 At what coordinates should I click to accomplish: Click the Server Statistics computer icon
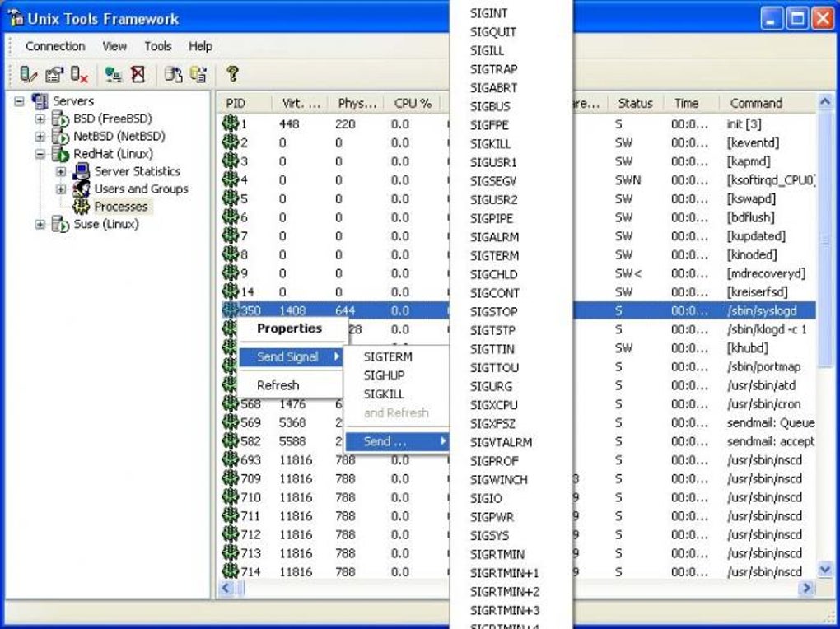pyautogui.click(x=81, y=171)
